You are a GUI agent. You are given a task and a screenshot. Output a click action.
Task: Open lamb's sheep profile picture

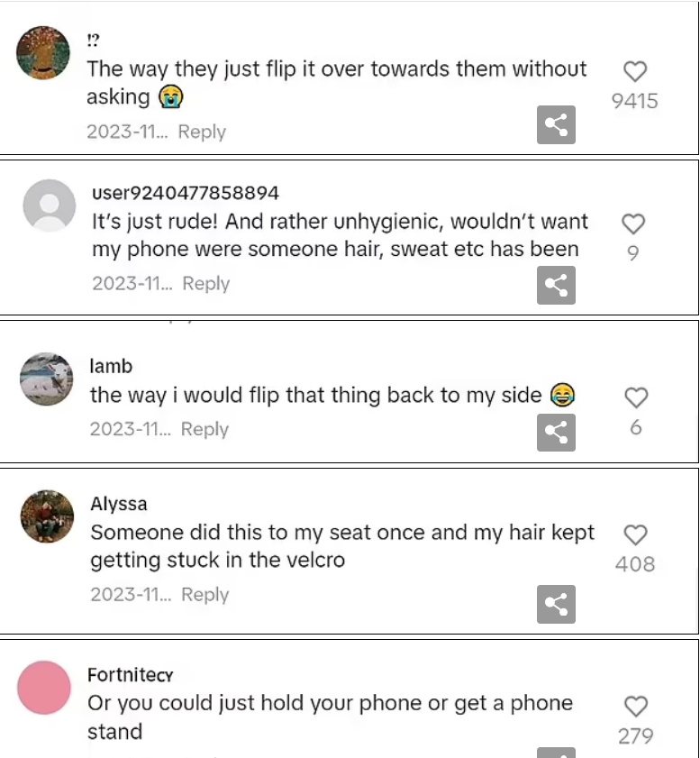46,379
